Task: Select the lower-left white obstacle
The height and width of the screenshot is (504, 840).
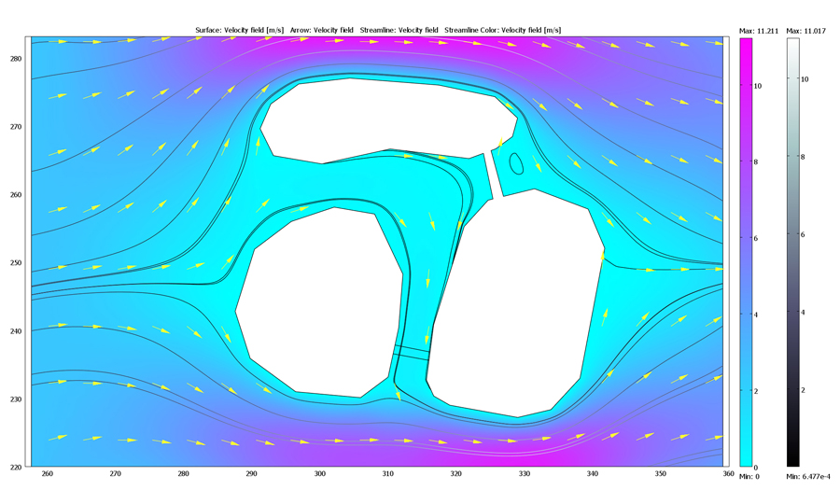Action: coord(321,302)
